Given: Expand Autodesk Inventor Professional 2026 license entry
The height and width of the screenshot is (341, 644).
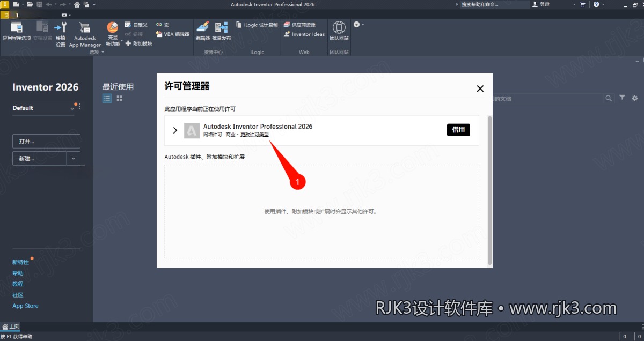Looking at the screenshot, I should pyautogui.click(x=175, y=130).
